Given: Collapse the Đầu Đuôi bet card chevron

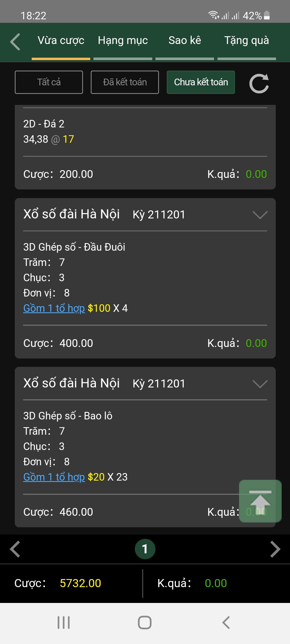Looking at the screenshot, I should [260, 215].
